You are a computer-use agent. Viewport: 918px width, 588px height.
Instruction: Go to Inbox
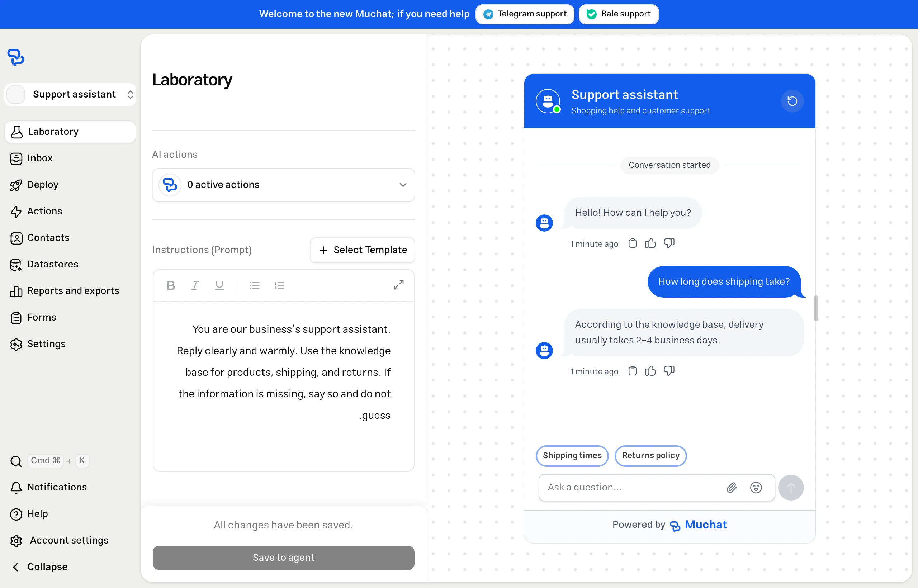(70, 158)
